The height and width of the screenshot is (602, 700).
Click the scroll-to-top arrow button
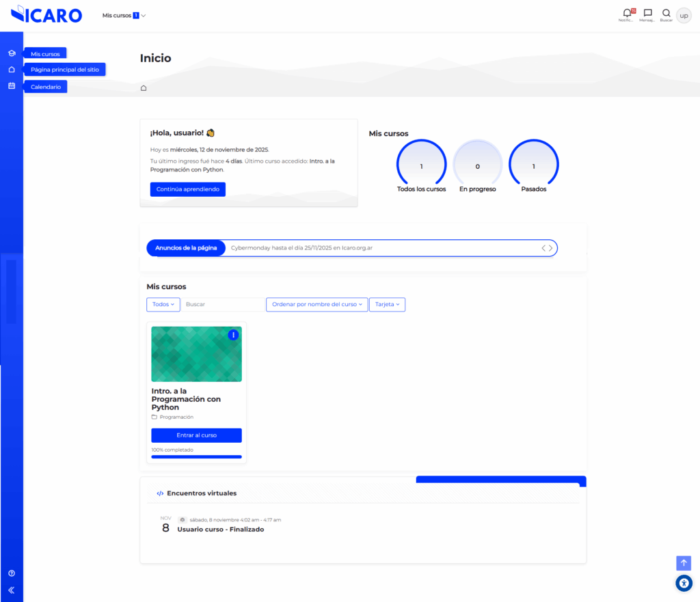coord(684,563)
